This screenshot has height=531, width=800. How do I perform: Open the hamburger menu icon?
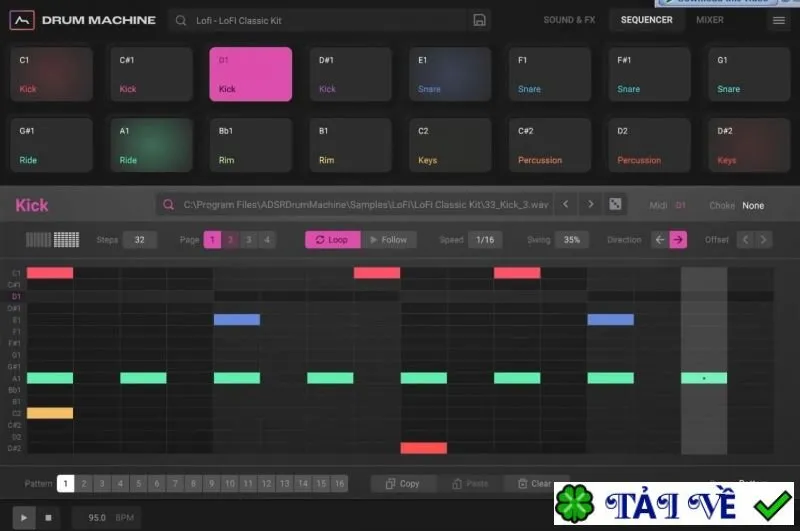(779, 20)
